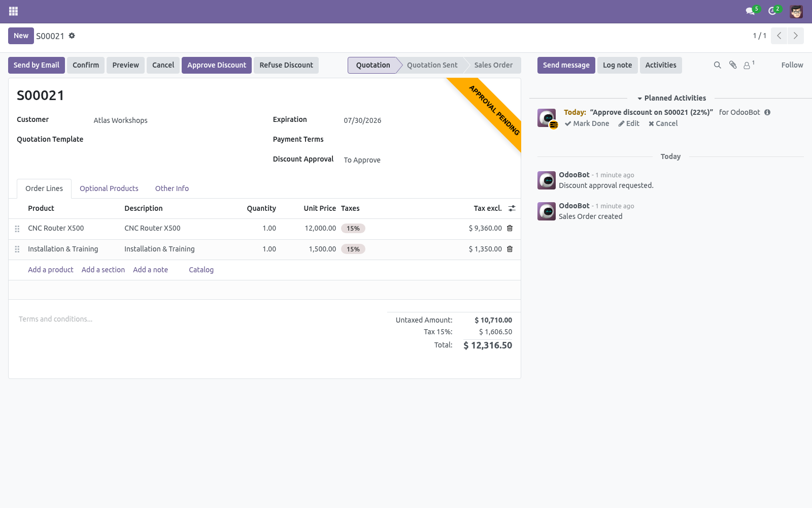The image size is (812, 508).
Task: Preview the quotation
Action: pos(126,65)
